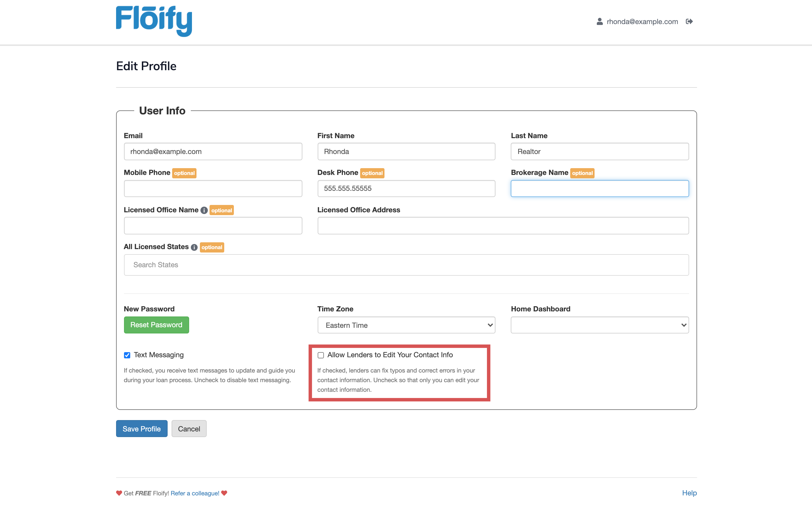Open the Search States selector
This screenshot has height=505, width=812.
coord(406,265)
